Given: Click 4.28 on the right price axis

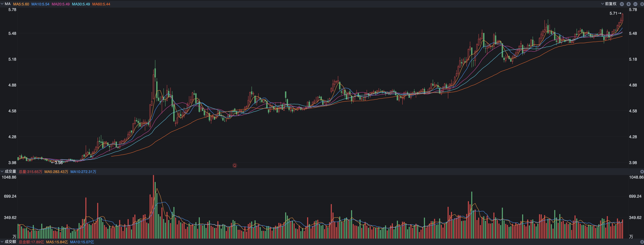Looking at the screenshot, I should (633, 137).
